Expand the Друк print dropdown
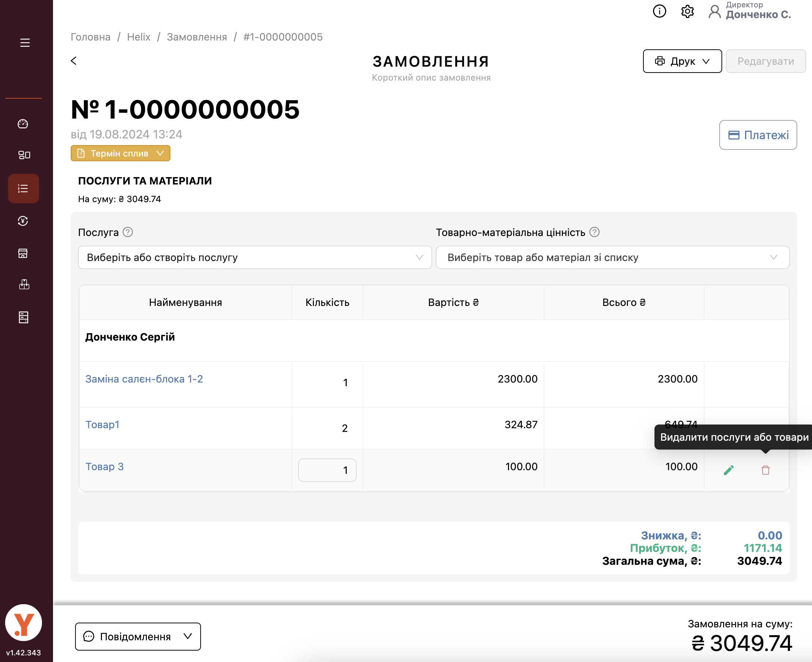This screenshot has width=812, height=662. (x=682, y=61)
